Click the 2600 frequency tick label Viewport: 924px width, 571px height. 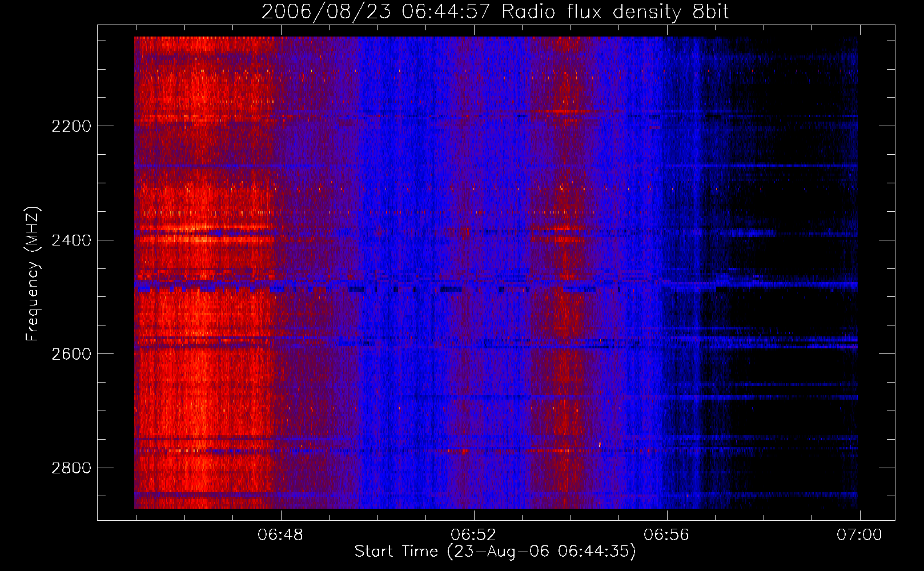pyautogui.click(x=71, y=354)
